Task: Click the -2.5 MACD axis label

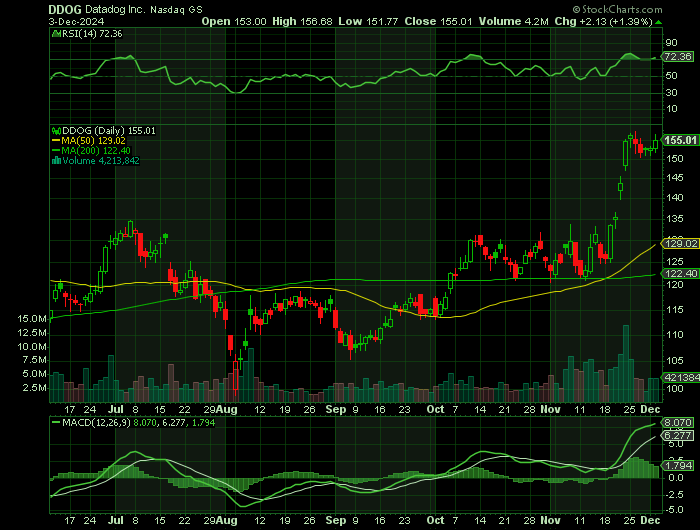Action: tap(674, 494)
